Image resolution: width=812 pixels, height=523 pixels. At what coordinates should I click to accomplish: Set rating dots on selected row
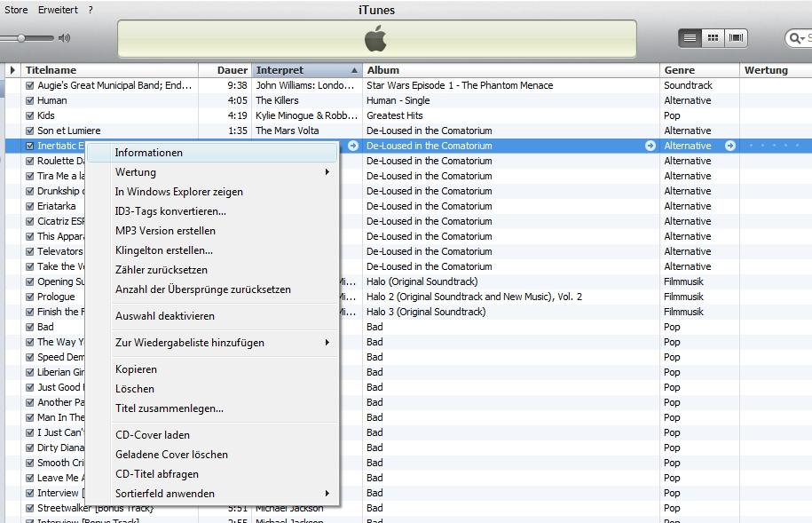point(775,146)
